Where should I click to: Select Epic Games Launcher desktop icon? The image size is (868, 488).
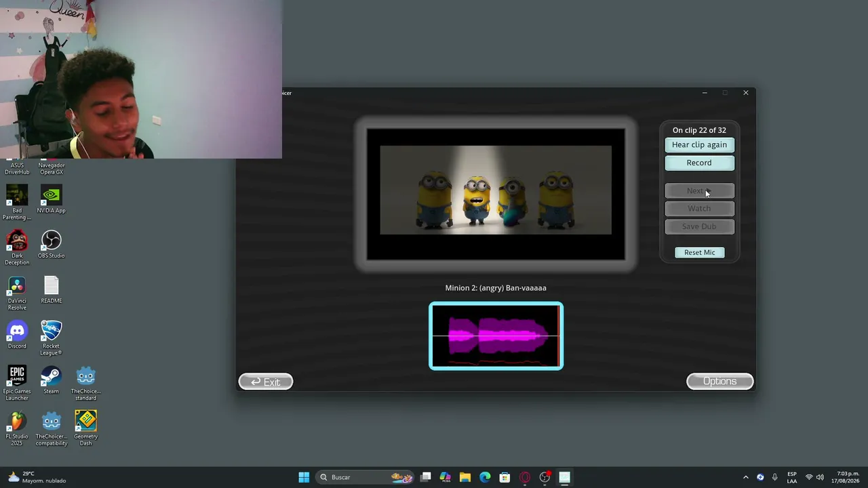[17, 383]
